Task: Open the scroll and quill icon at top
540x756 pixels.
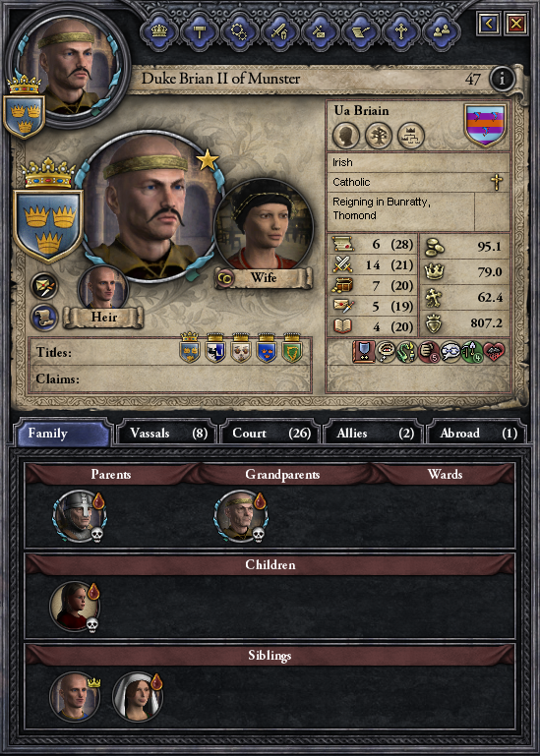Action: tap(361, 31)
